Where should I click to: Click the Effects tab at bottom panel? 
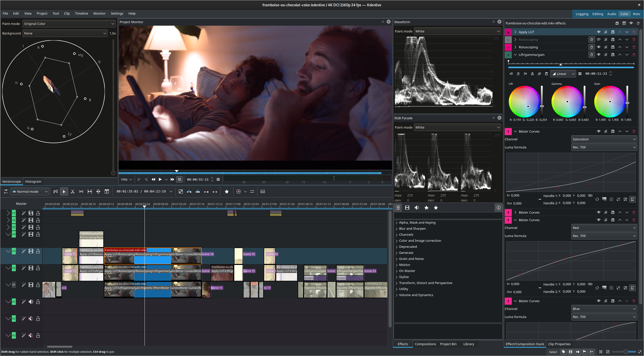click(x=403, y=344)
